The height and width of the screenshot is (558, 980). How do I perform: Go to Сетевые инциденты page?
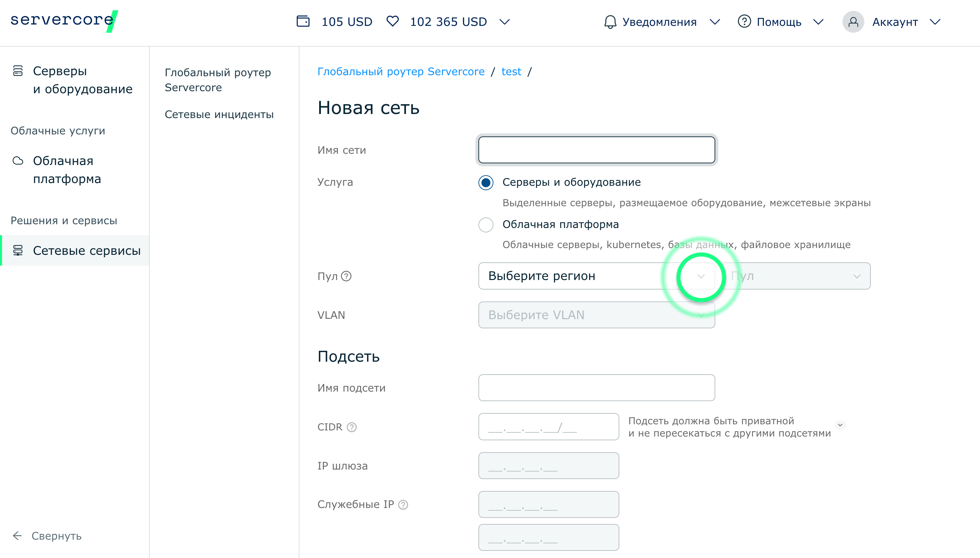pyautogui.click(x=219, y=114)
